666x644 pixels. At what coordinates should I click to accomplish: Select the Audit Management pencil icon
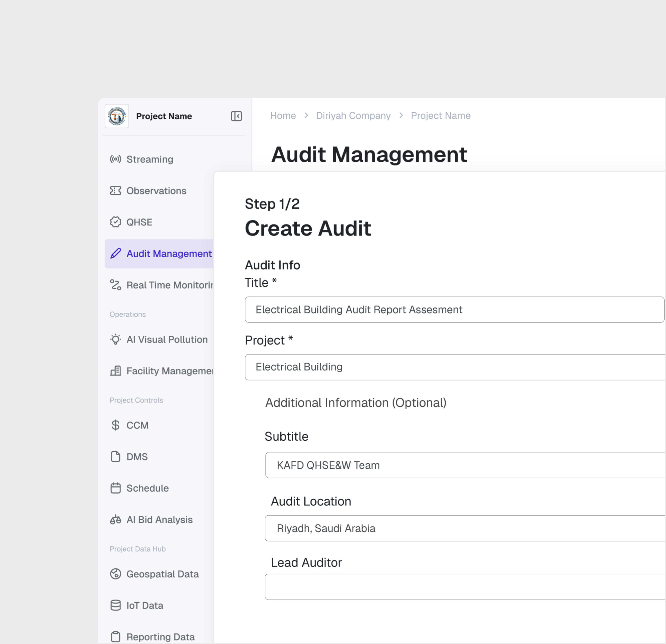click(116, 254)
